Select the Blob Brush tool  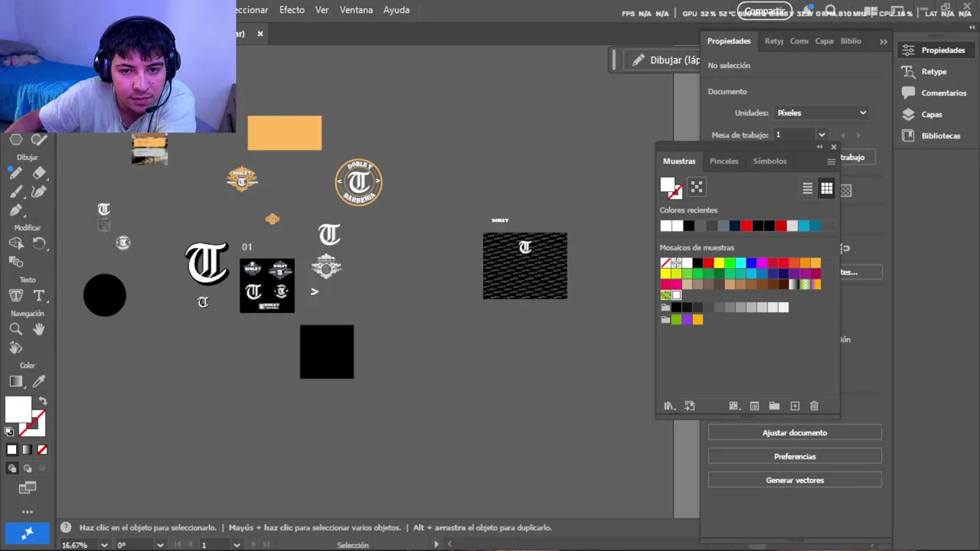39,191
